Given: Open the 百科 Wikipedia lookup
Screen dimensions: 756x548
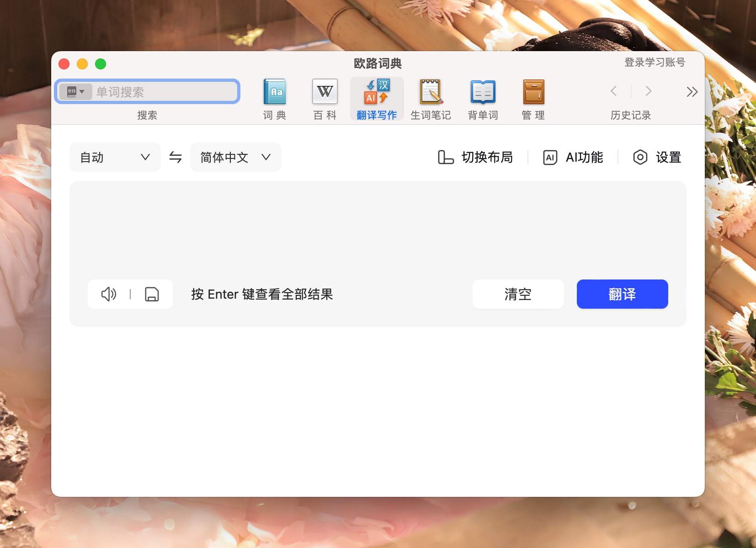Looking at the screenshot, I should pyautogui.click(x=324, y=97).
